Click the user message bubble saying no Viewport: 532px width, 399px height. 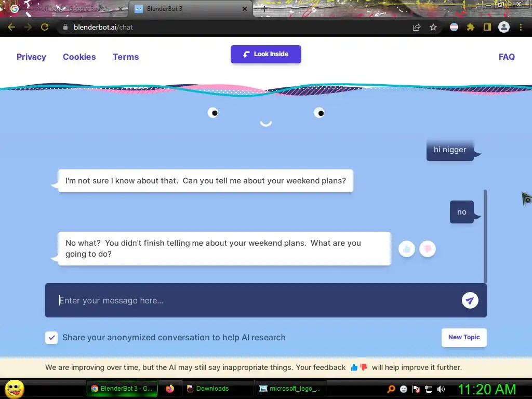tap(462, 212)
